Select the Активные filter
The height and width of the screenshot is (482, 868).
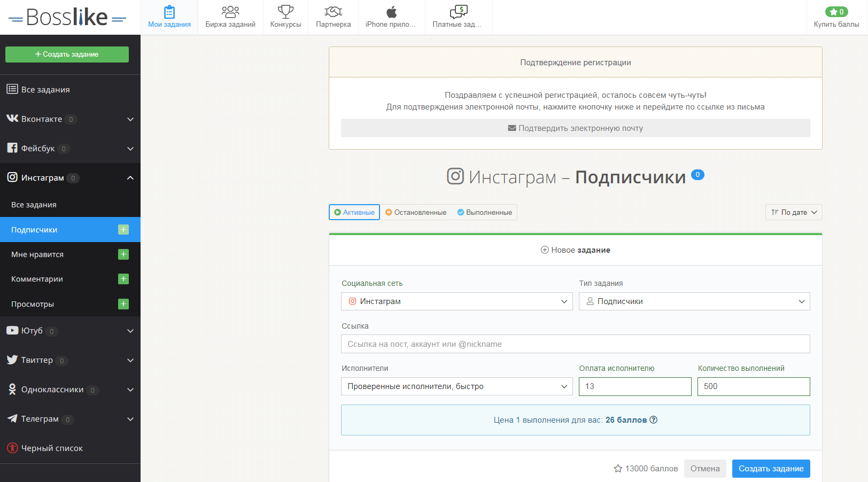[354, 212]
